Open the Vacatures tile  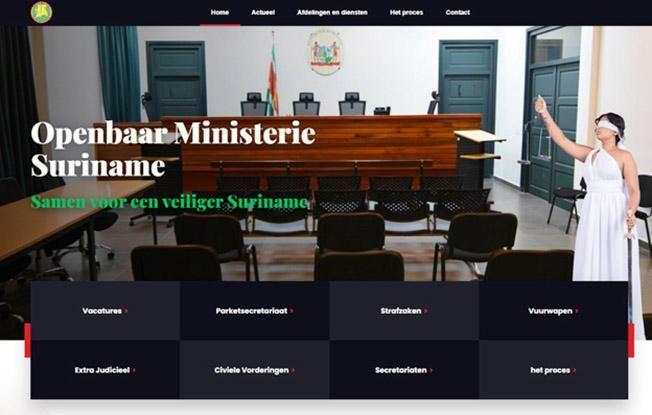point(105,311)
